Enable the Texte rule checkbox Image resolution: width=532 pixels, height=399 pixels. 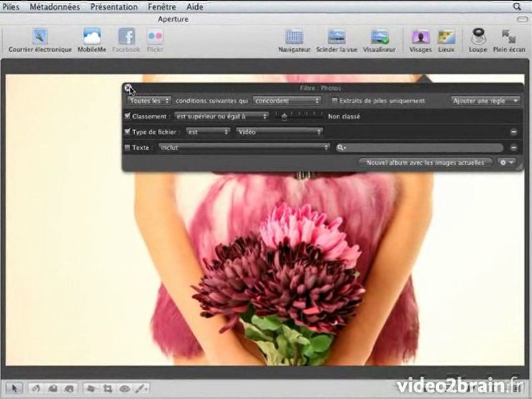pos(127,147)
